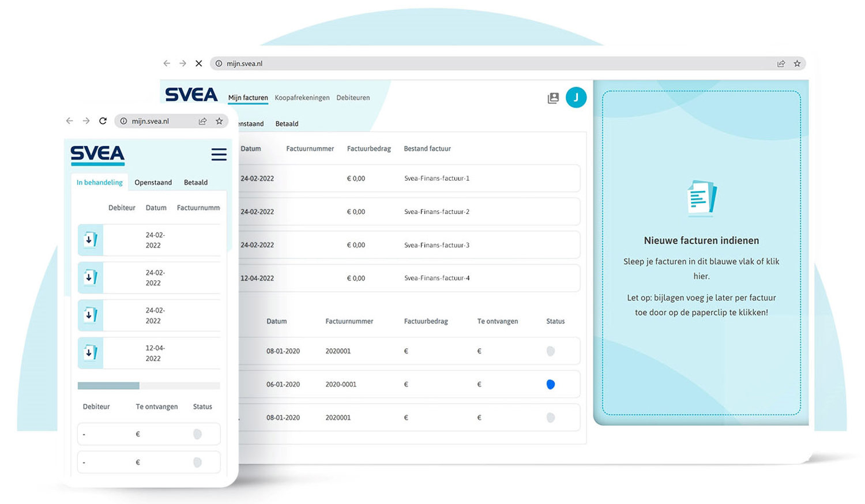865x504 pixels.
Task: Click the Te ontvangen header in the desktop table
Action: pos(498,322)
